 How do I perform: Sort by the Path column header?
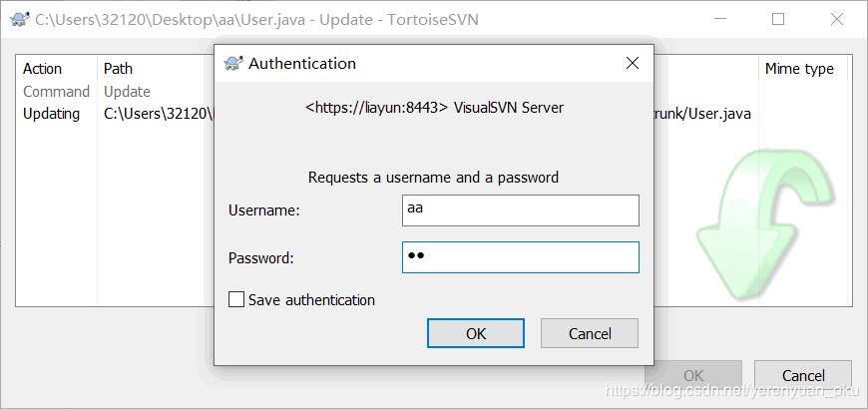[156, 69]
